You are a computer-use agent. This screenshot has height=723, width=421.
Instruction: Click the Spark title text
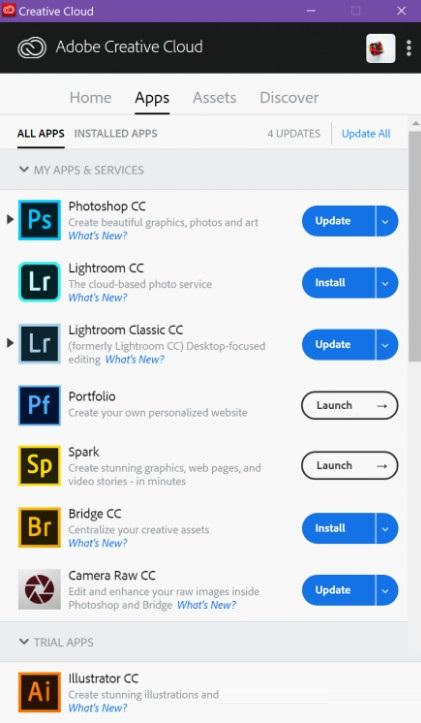(83, 452)
